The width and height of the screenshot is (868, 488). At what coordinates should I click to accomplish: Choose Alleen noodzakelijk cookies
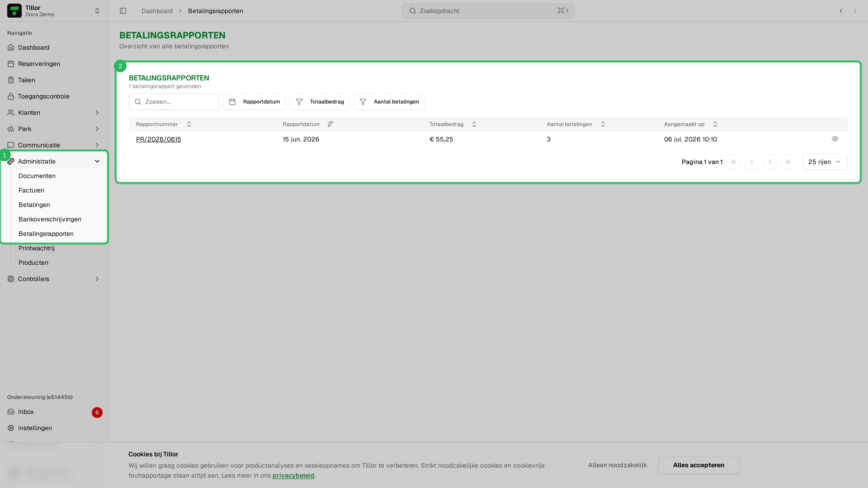(617, 465)
